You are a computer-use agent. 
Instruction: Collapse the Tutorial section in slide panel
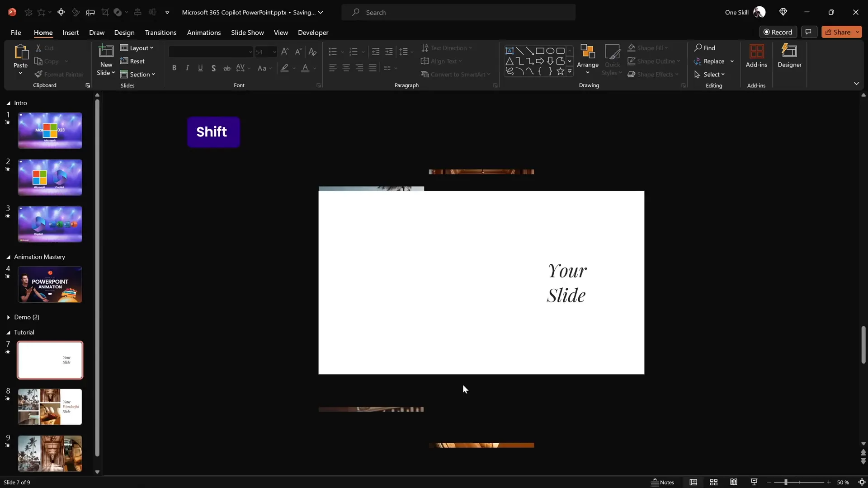(8, 332)
